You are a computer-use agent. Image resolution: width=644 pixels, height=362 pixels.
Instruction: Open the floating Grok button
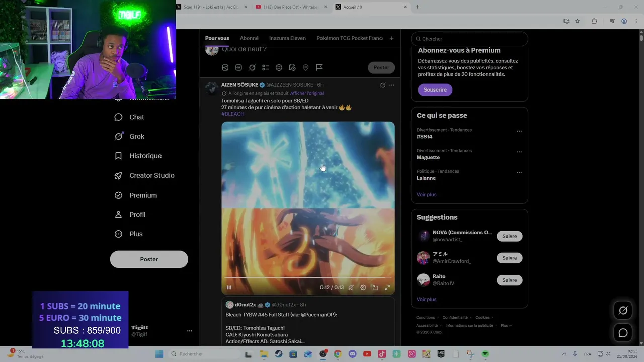(623, 311)
